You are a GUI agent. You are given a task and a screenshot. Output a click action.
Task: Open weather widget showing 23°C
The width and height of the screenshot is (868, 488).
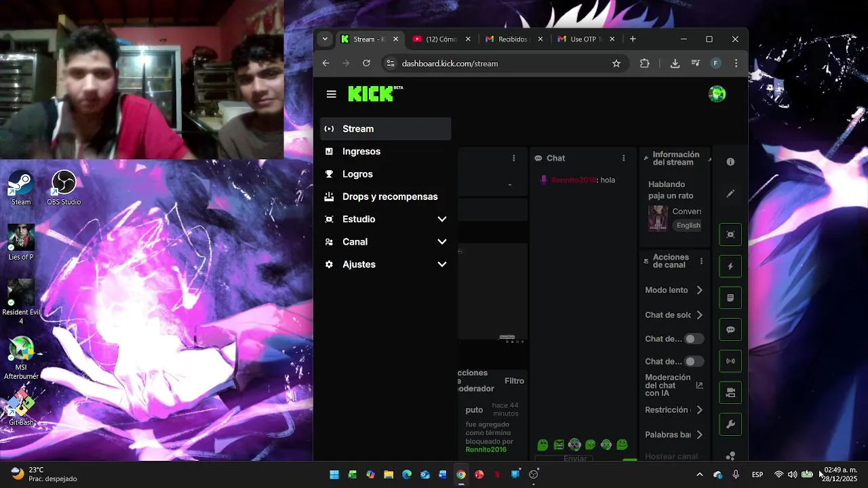pyautogui.click(x=44, y=474)
